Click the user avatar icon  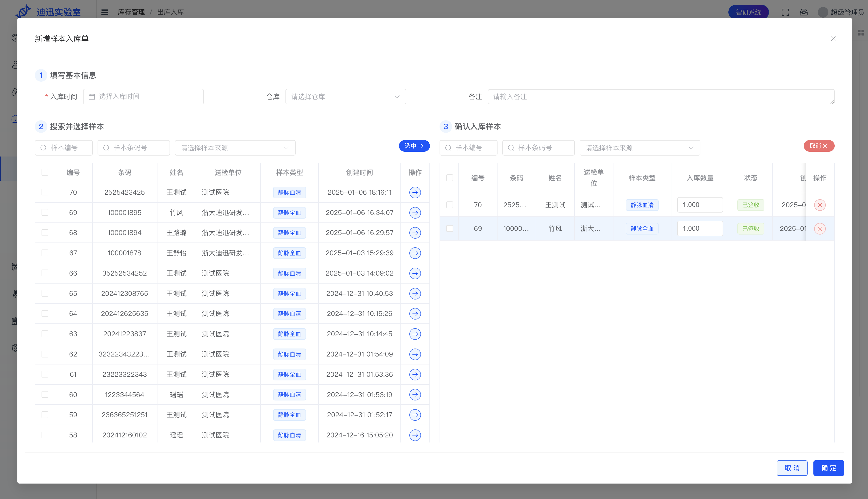tap(823, 12)
